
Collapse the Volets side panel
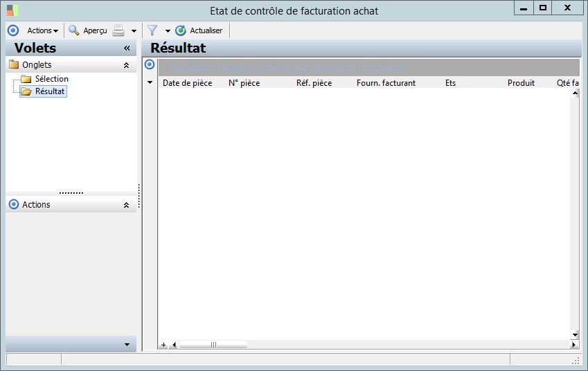pos(127,48)
